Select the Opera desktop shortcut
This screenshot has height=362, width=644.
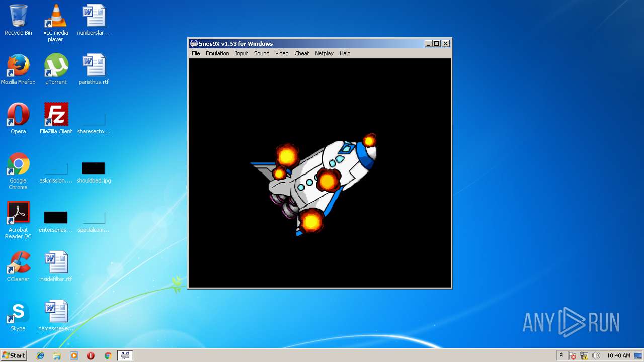[x=18, y=119]
